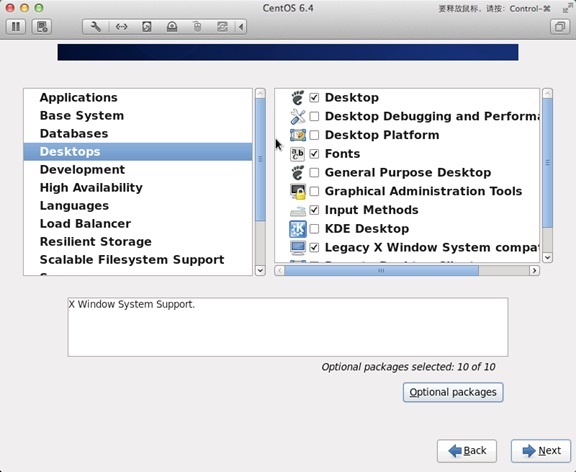Enable KDE Desktop checkbox
Screen dimensions: 576x472
click(314, 229)
